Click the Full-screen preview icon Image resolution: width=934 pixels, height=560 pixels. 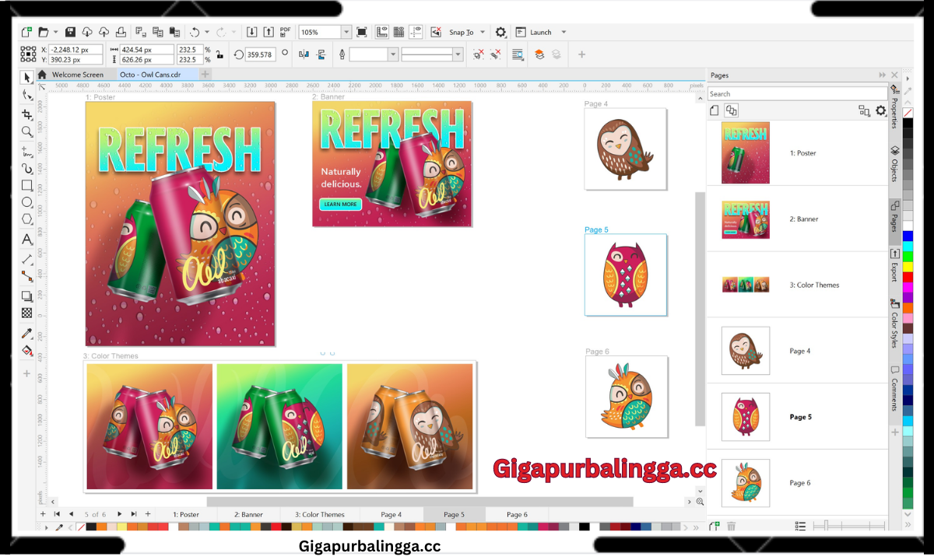pos(362,32)
